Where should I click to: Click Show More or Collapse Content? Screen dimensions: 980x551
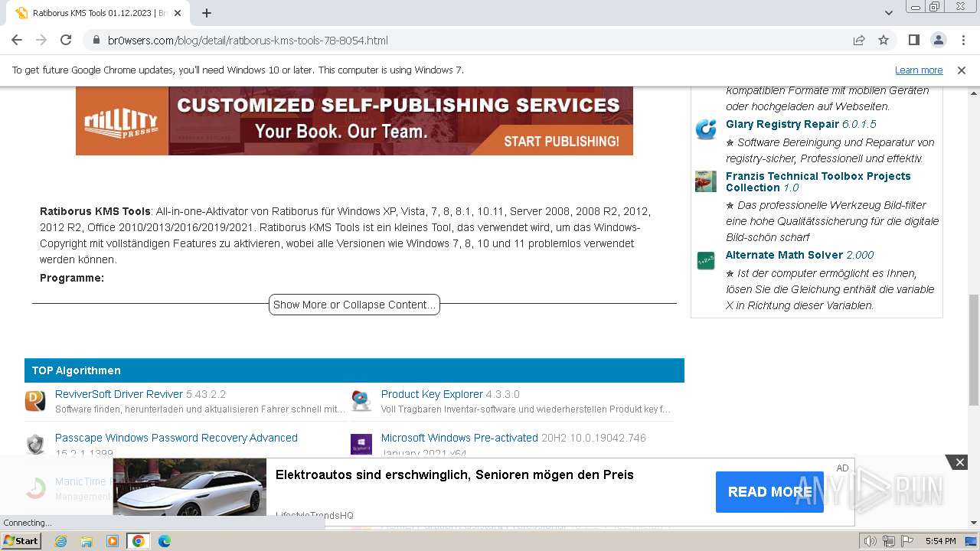pos(354,305)
